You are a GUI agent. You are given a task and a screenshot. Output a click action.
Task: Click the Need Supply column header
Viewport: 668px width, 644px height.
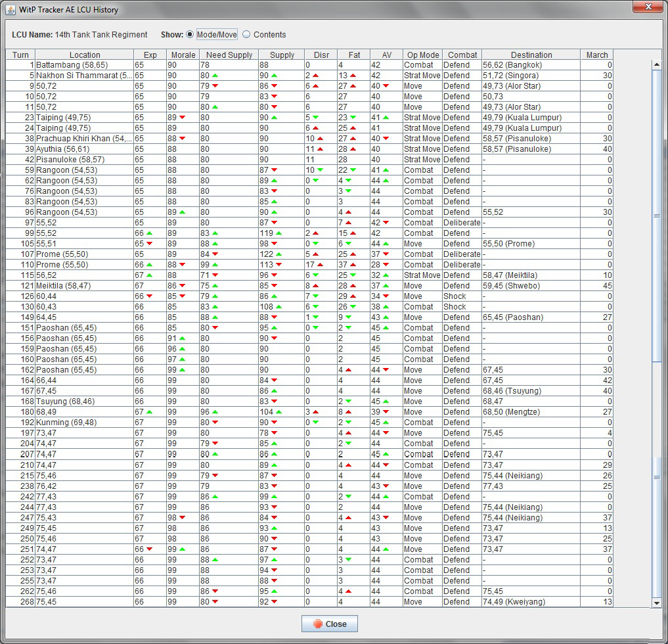tap(229, 55)
